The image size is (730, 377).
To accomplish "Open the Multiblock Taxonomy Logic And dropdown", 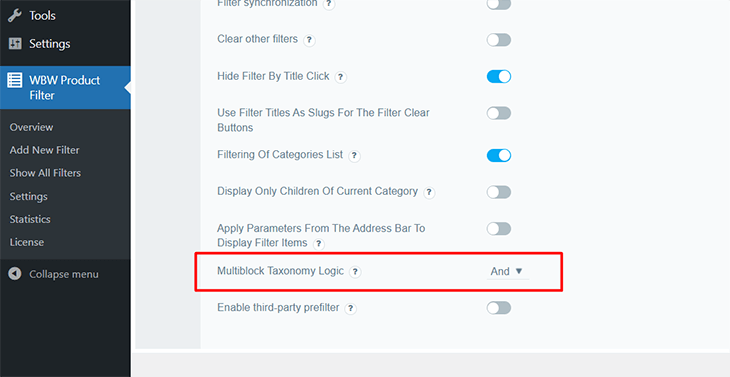I will click(507, 271).
